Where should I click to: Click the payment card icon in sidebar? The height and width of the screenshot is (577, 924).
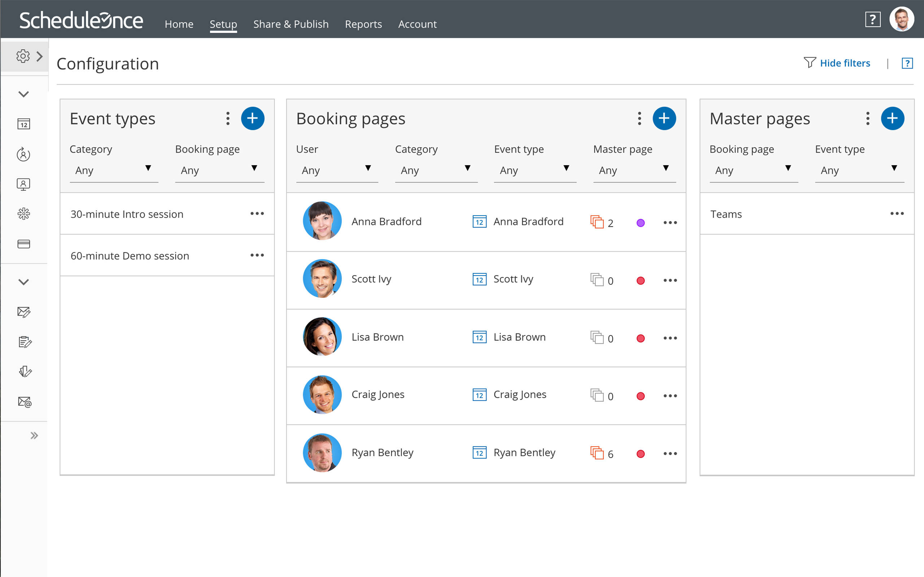point(24,244)
